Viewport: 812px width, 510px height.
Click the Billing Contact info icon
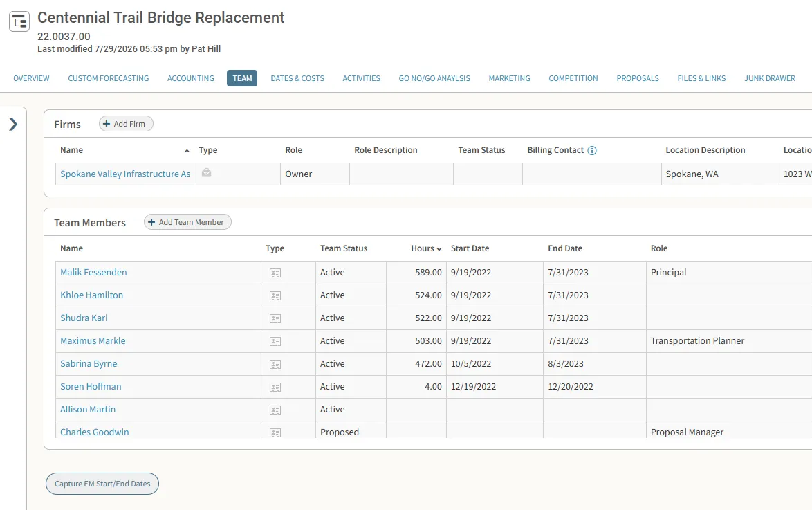pyautogui.click(x=592, y=150)
